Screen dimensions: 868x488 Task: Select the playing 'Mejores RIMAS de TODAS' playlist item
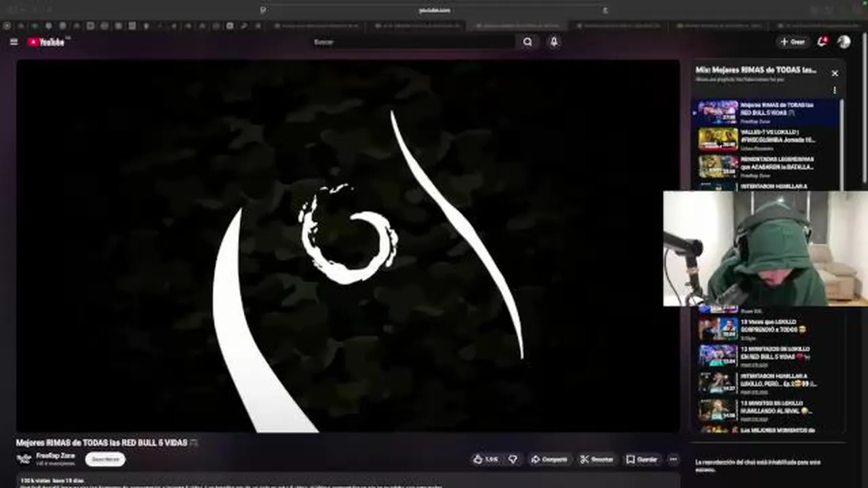click(766, 113)
